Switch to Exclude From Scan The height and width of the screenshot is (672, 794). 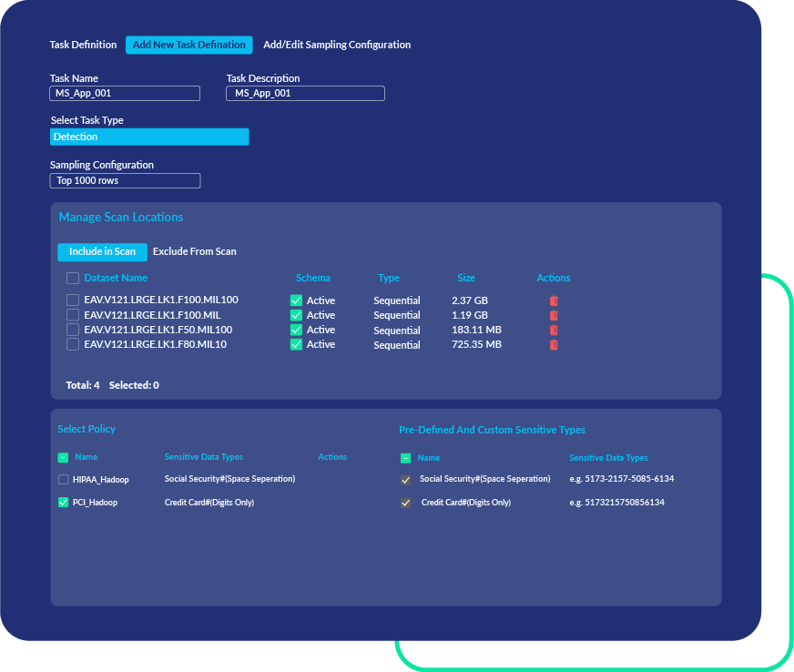194,251
